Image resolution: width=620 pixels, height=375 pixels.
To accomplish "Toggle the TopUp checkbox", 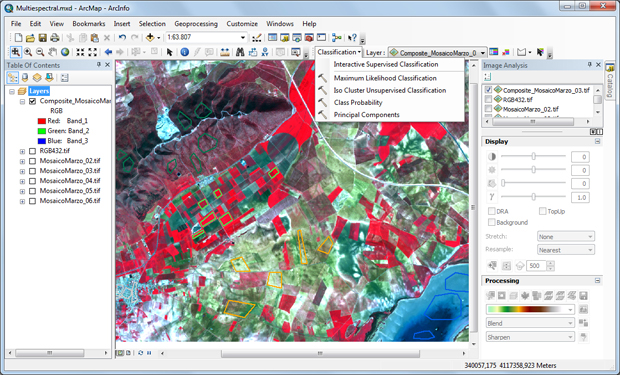I will coord(542,211).
